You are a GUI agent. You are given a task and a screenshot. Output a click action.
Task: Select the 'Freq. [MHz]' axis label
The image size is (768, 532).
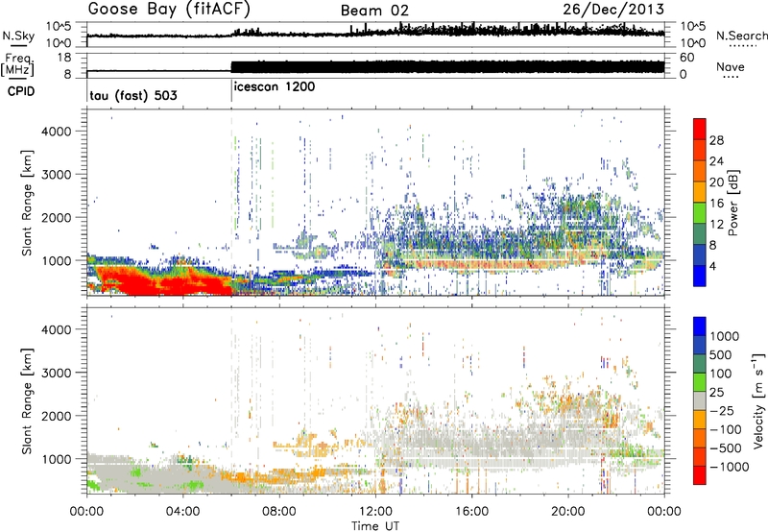pyautogui.click(x=17, y=65)
